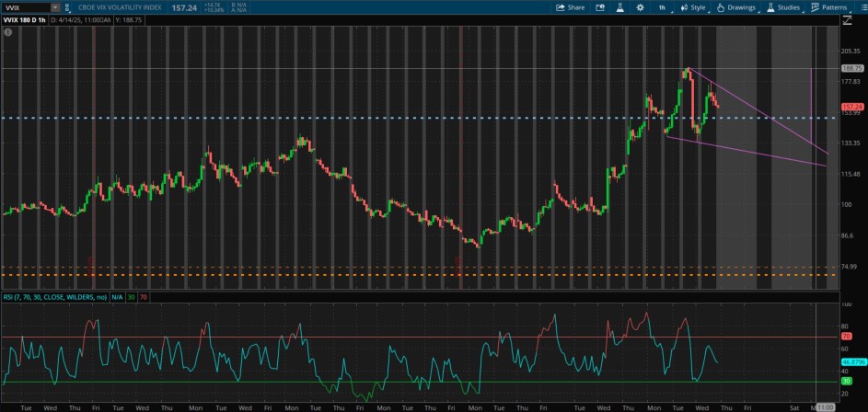Click the 11:00 time marker on time axis
Image resolution: width=868 pixels, height=412 pixels.
coord(825,407)
